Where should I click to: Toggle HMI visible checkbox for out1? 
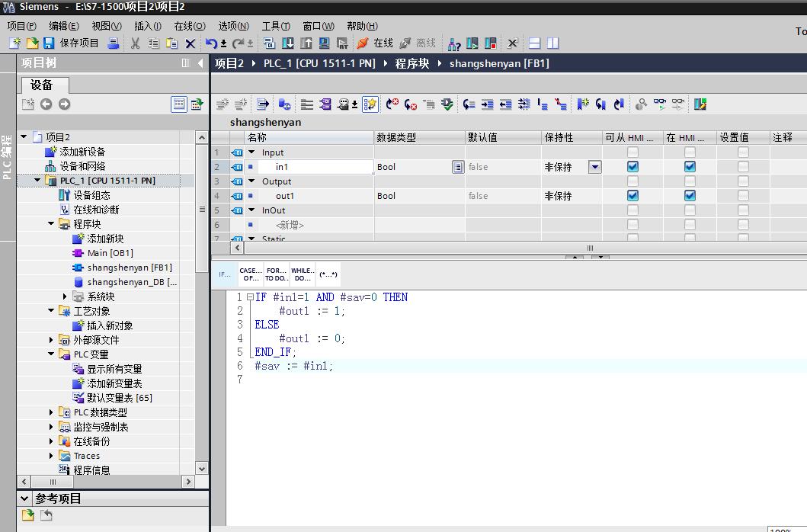(x=690, y=196)
